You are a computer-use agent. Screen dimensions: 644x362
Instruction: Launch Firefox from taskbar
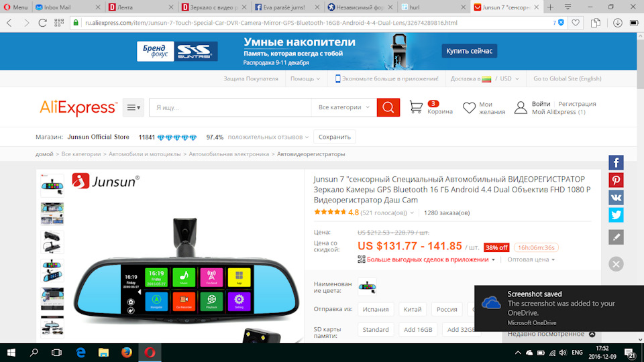click(127, 353)
